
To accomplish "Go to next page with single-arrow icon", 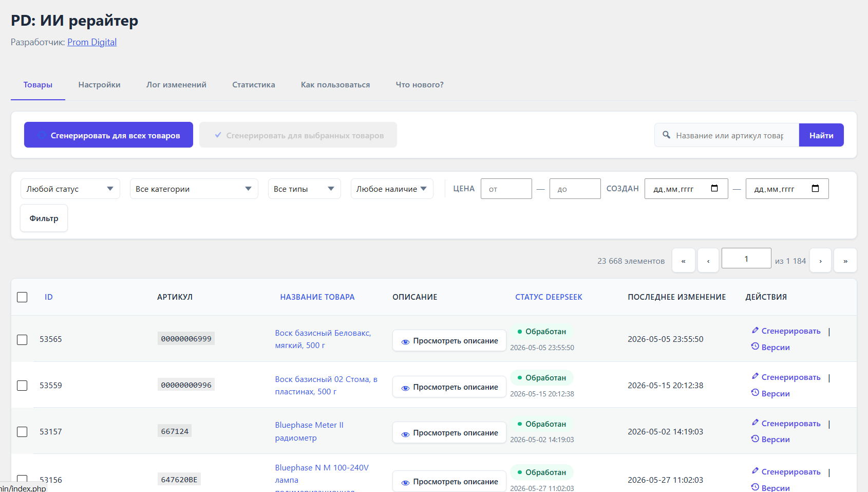I will [820, 261].
